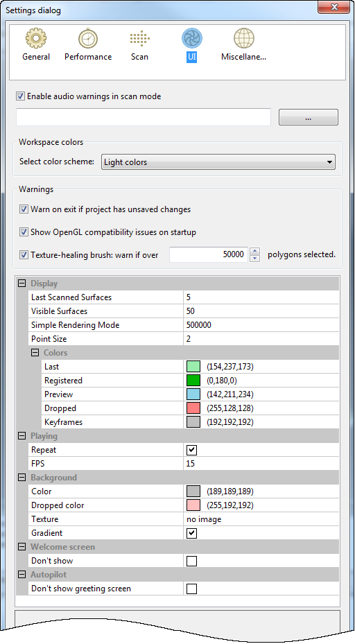Click the browse button with three dots
Image resolution: width=355 pixels, height=644 pixels.
309,117
